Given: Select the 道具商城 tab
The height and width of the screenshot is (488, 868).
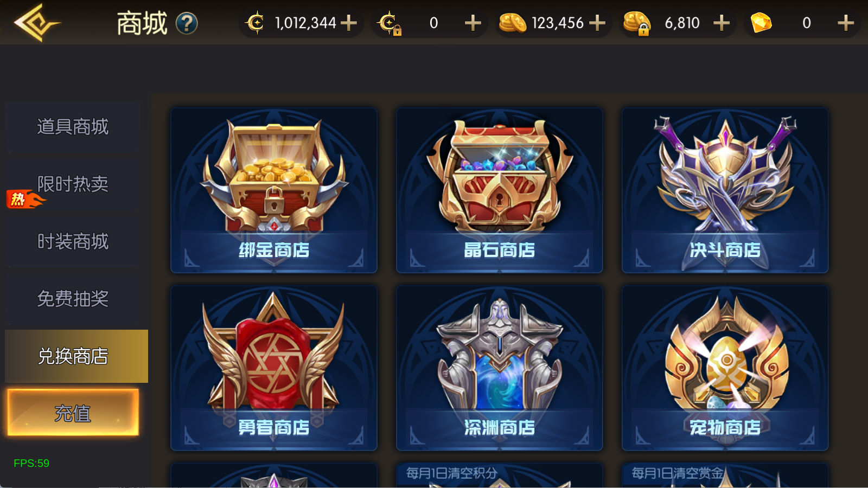Looking at the screenshot, I should click(x=73, y=127).
